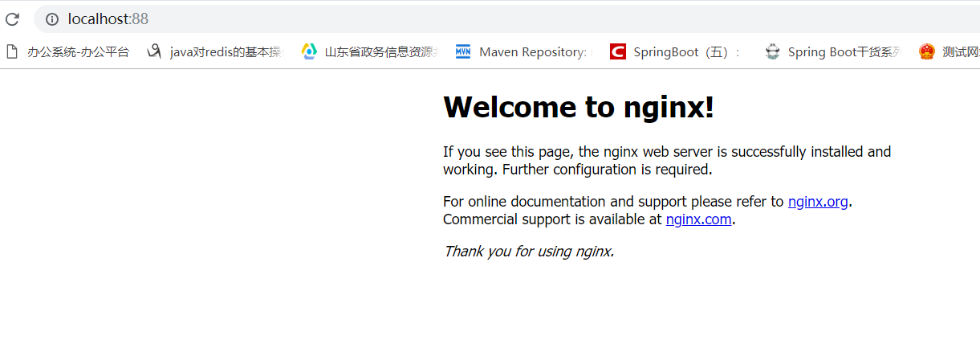Image resolution: width=980 pixels, height=340 pixels.
Task: Reload the page with the refresh icon
Action: click(x=12, y=18)
